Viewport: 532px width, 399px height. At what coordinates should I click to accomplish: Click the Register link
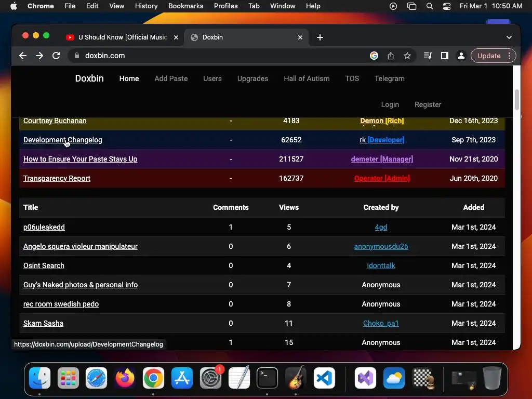428,104
